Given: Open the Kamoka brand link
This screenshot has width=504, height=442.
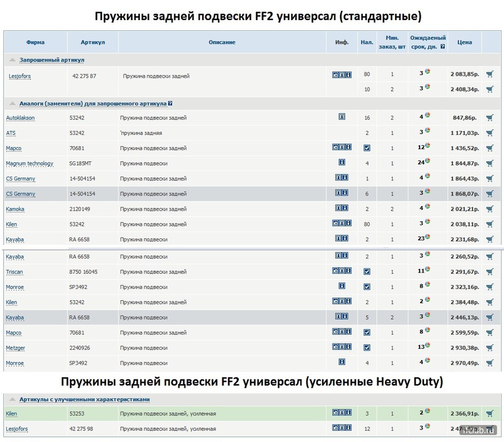Looking at the screenshot, I should click(x=15, y=209).
